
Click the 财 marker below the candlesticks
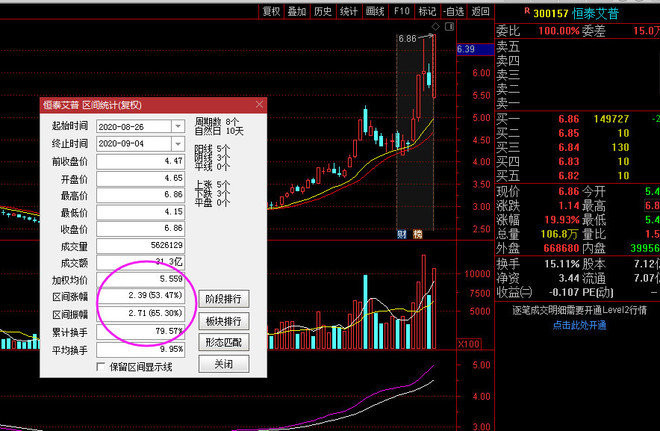click(x=400, y=235)
